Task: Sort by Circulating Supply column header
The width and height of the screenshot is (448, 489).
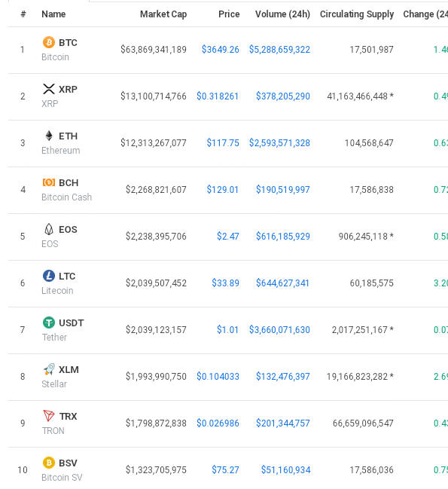Action: pos(357,14)
